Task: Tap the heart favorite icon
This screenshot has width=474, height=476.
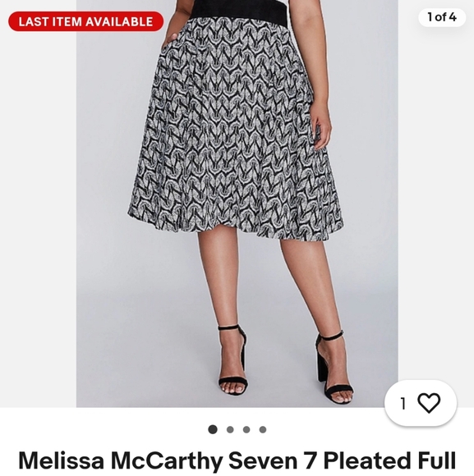Action: point(429,403)
